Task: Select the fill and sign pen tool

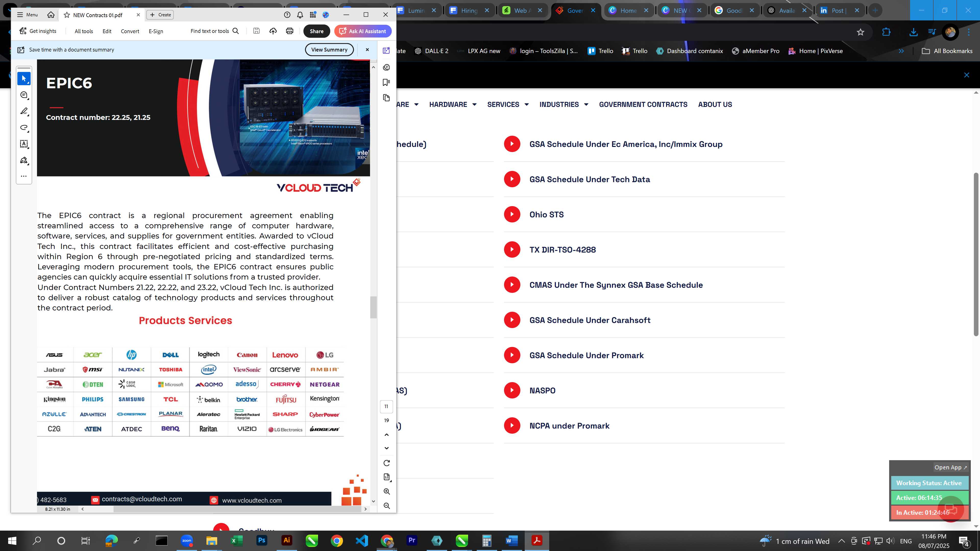Action: 24,160
